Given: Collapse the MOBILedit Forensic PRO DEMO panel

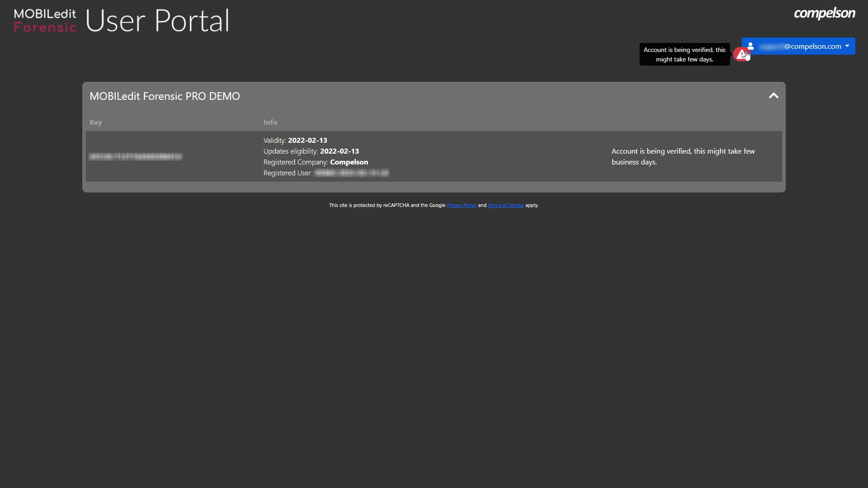Looking at the screenshot, I should (x=774, y=96).
